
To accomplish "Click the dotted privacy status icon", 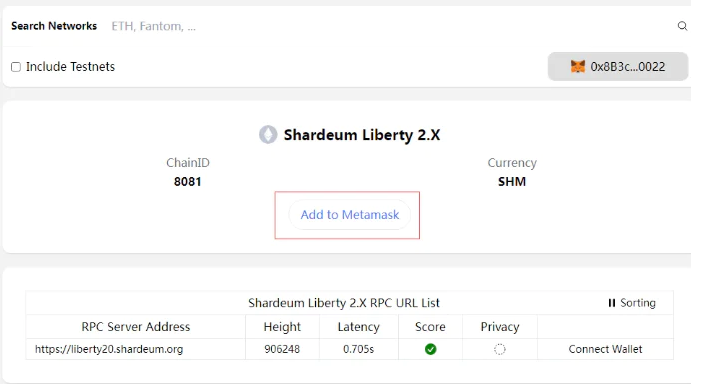I will click(499, 349).
